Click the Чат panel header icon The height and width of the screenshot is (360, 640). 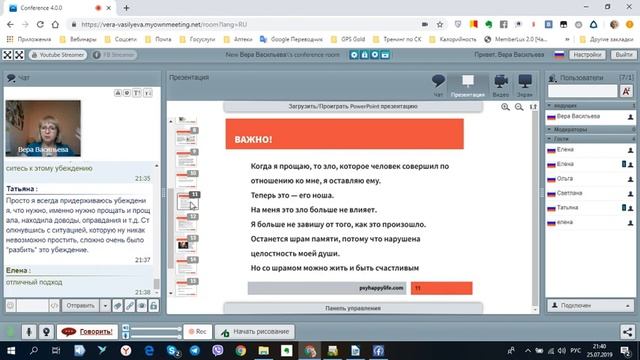[x=11, y=78]
